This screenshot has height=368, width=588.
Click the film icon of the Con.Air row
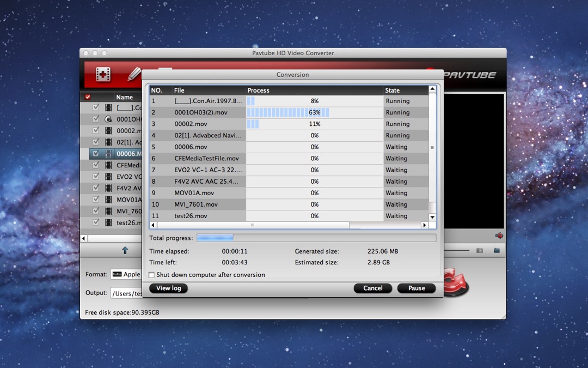click(108, 108)
